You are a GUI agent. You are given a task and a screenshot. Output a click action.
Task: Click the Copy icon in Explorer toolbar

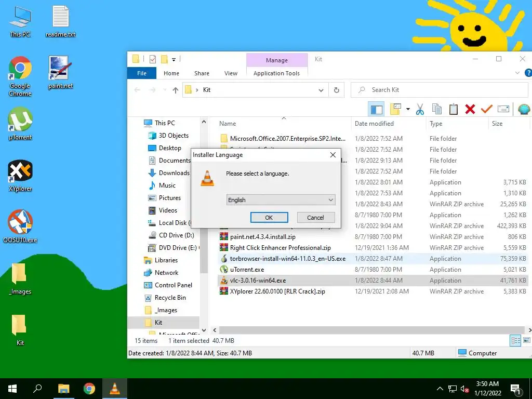pyautogui.click(x=436, y=109)
